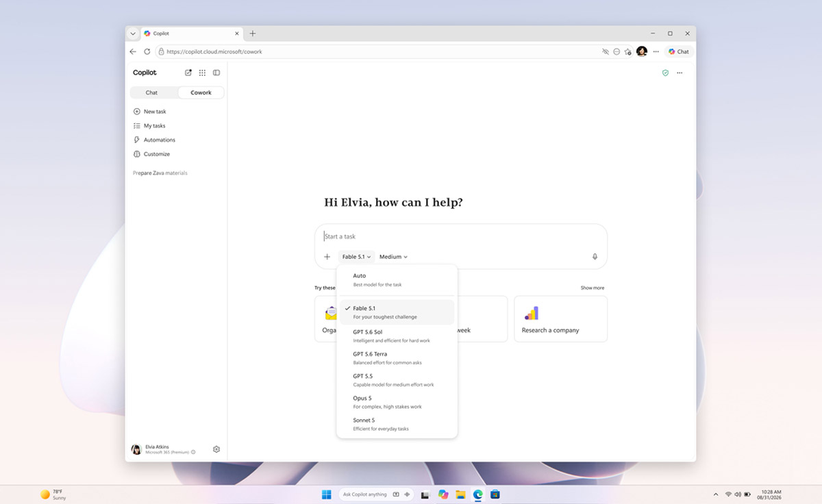Viewport: 822px width, 504px height.
Task: Open new chat compose icon beside Copilot
Action: [x=188, y=73]
